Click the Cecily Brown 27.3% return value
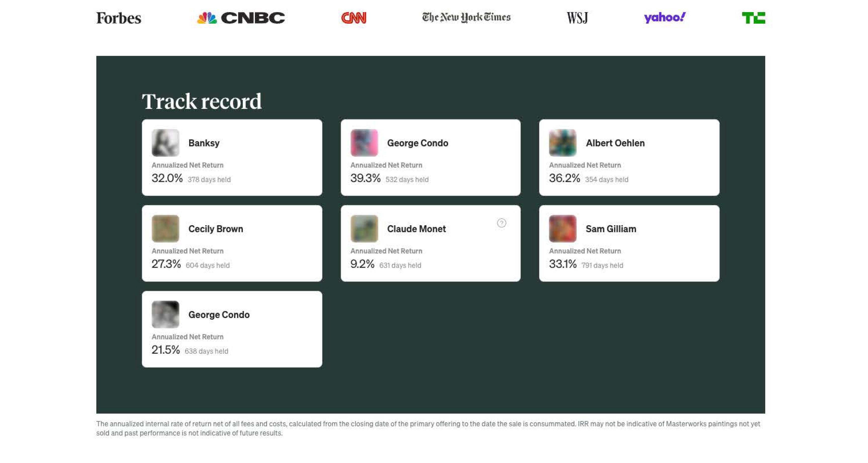Screen dimensions: 868x463 click(x=166, y=264)
